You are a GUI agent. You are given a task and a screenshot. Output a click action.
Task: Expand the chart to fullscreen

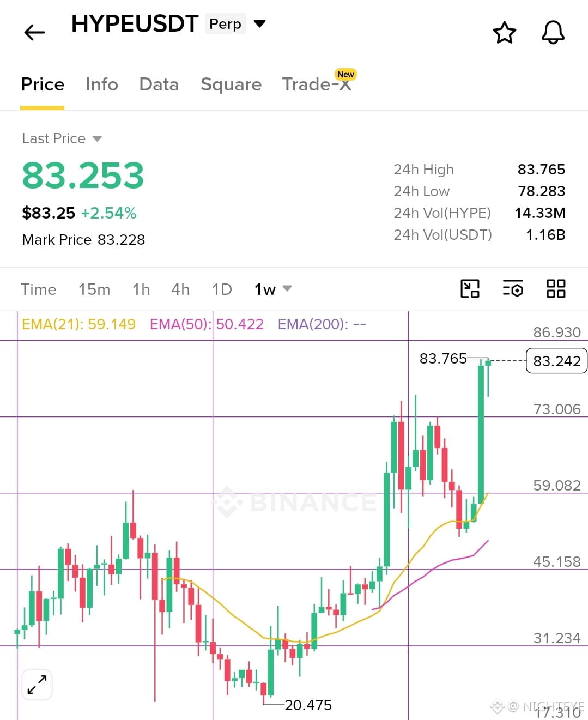click(x=37, y=684)
